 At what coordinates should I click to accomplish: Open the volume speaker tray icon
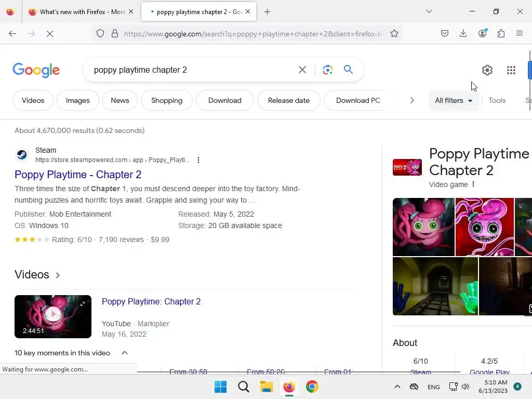[x=465, y=387]
